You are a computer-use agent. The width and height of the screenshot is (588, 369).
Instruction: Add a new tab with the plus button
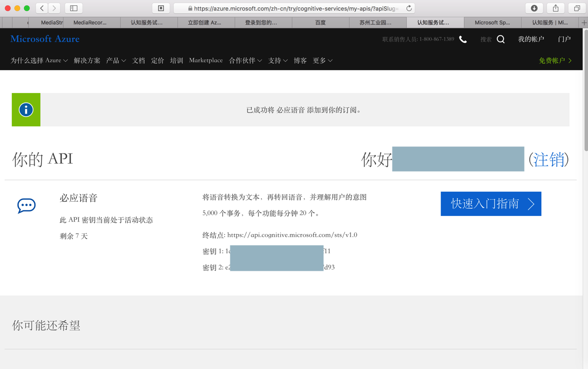point(584,22)
